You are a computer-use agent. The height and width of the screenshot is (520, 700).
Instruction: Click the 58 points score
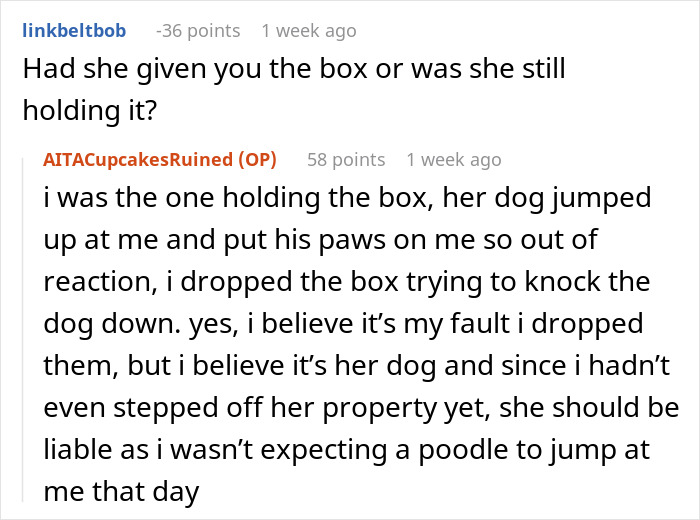345,159
